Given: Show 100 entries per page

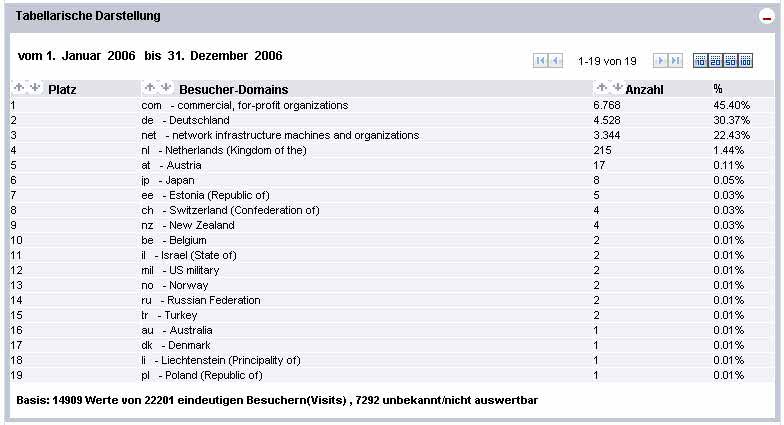Looking at the screenshot, I should [x=745, y=61].
